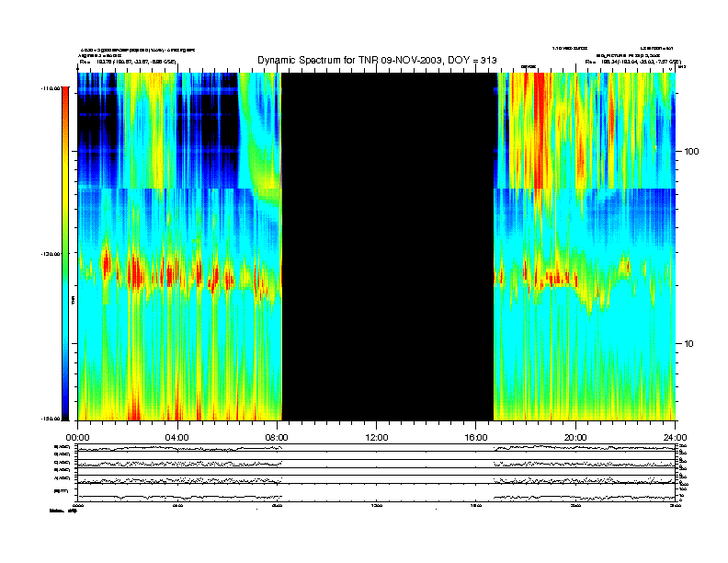Screen dimensions: 728x563
Task: Click the '20:00' time axis label
Action: (x=575, y=438)
